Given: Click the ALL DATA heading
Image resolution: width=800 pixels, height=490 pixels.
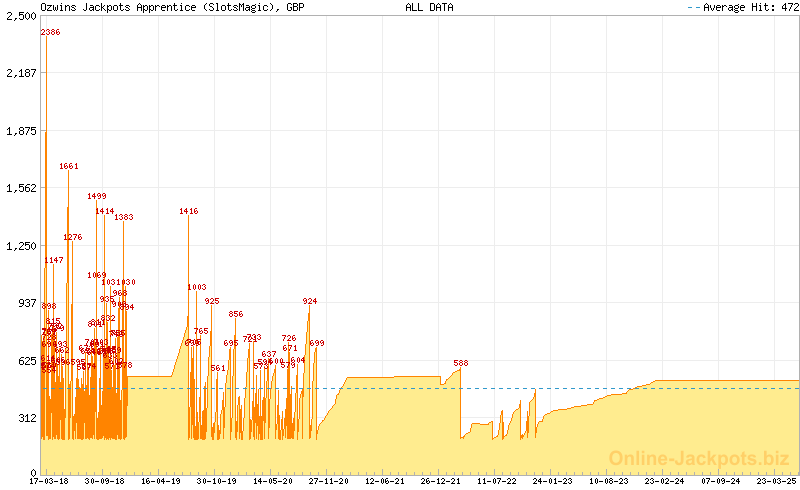Looking at the screenshot, I should [429, 7].
